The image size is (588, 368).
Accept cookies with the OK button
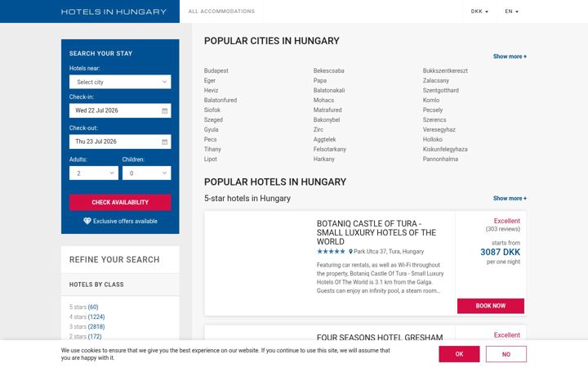[x=459, y=354]
